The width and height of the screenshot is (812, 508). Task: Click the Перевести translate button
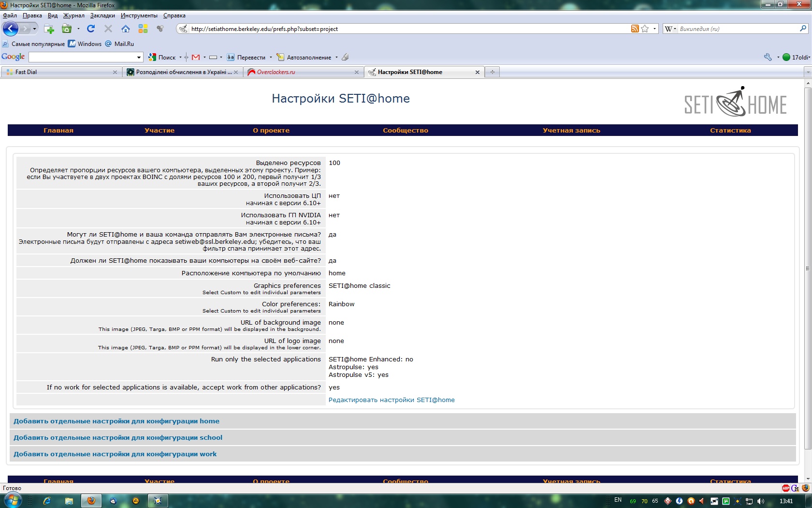(246, 57)
